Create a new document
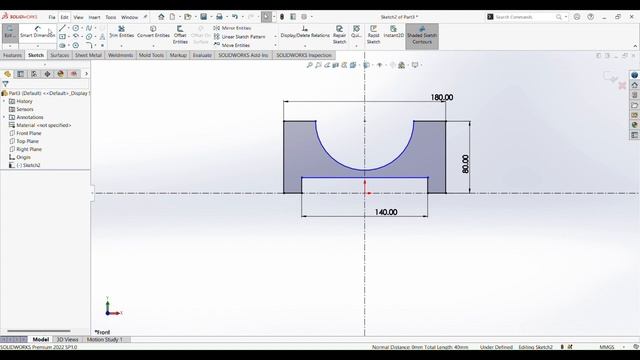The width and height of the screenshot is (640, 360). point(173,17)
